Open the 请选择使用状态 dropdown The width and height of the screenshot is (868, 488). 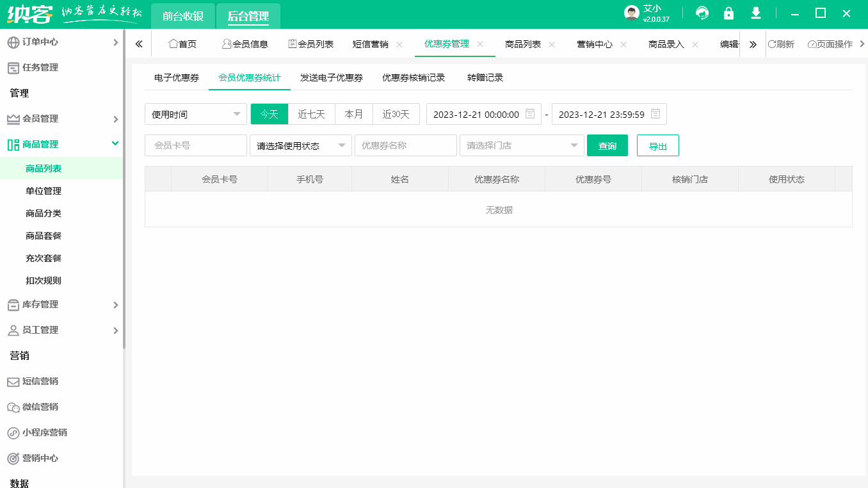[301, 145]
